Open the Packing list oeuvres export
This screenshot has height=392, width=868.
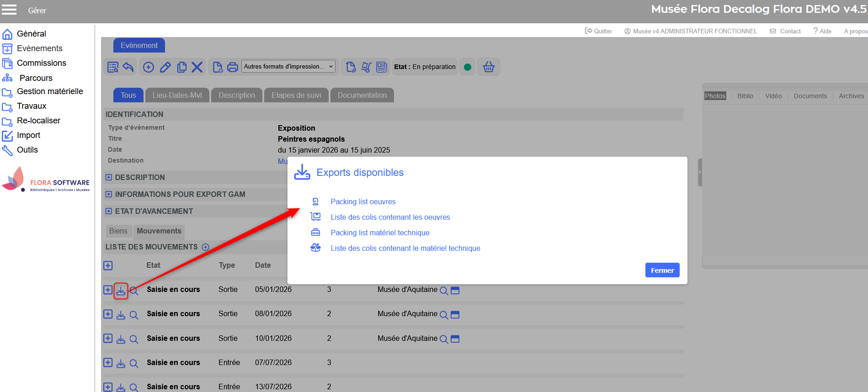(x=363, y=201)
